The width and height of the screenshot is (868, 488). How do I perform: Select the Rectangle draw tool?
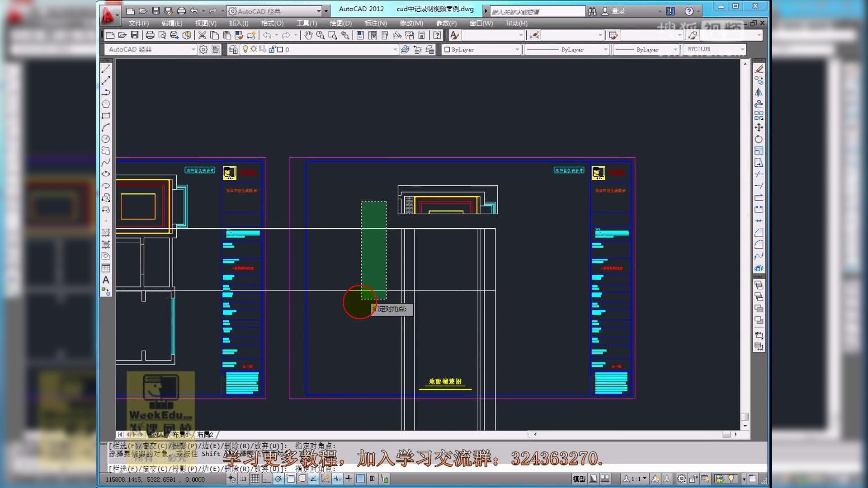click(106, 116)
